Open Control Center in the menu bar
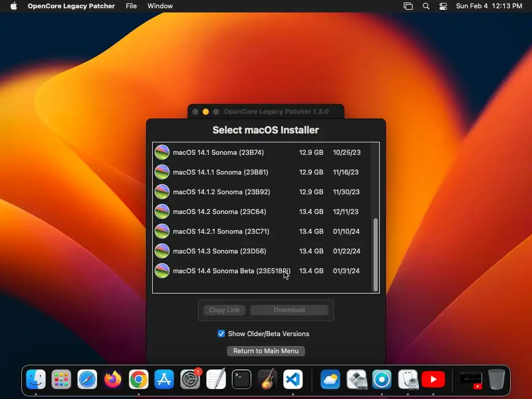Viewport: 532px width, 399px height. click(x=443, y=6)
